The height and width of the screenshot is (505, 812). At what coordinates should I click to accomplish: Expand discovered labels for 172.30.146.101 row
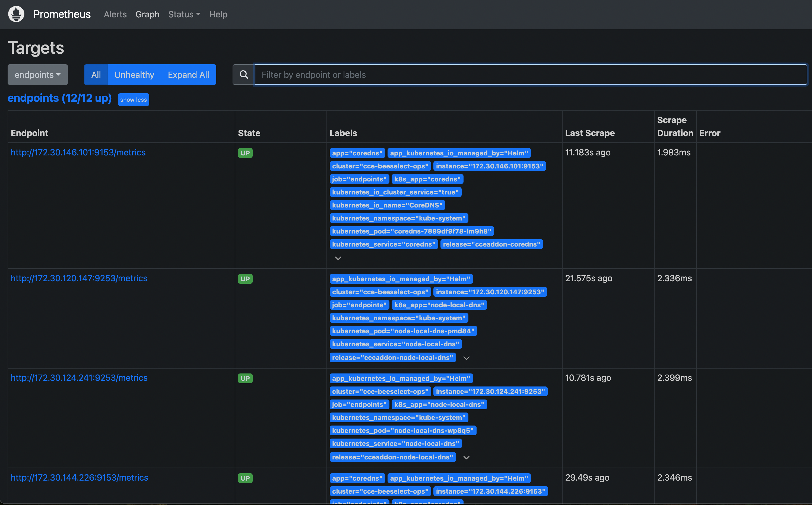(338, 258)
